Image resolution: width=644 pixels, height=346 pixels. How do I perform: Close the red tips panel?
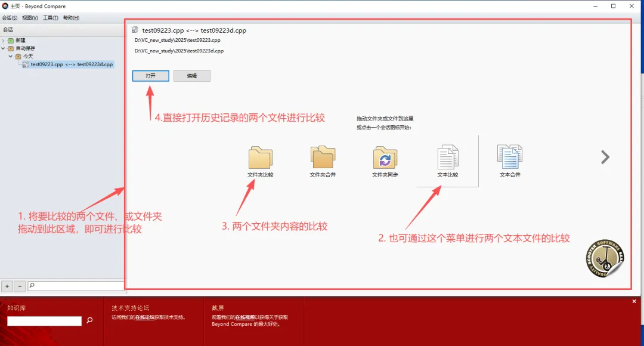634,301
